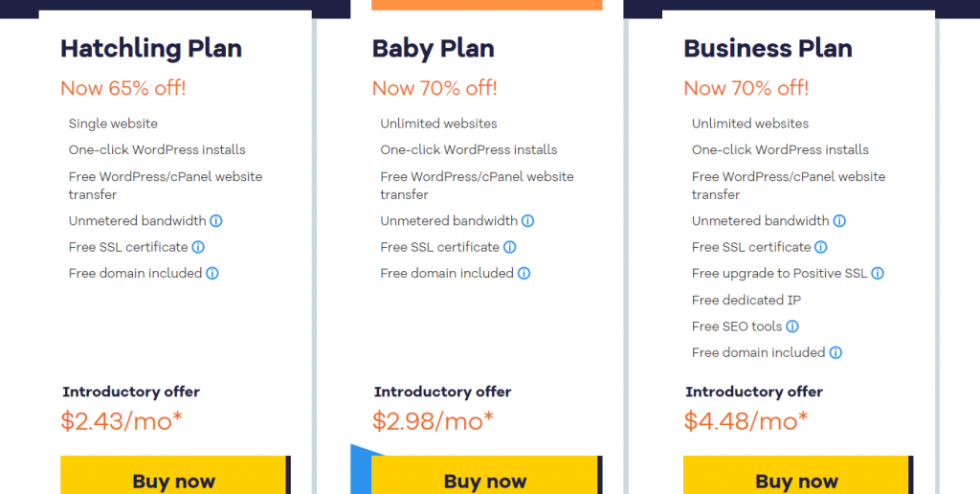980x494 pixels.
Task: Click info icon beside Hatchling Unmetered bandwidth
Action: click(x=215, y=221)
